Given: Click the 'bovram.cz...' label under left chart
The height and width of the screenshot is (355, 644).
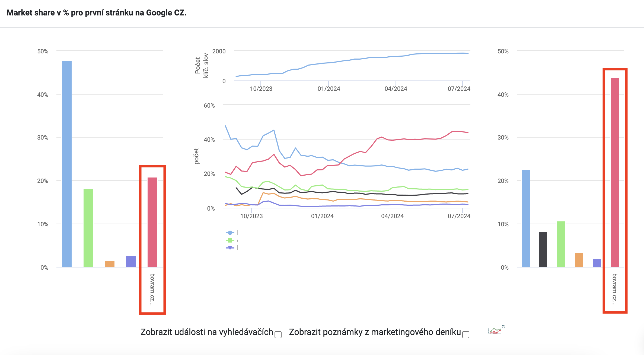Looking at the screenshot, I should pos(152,289).
